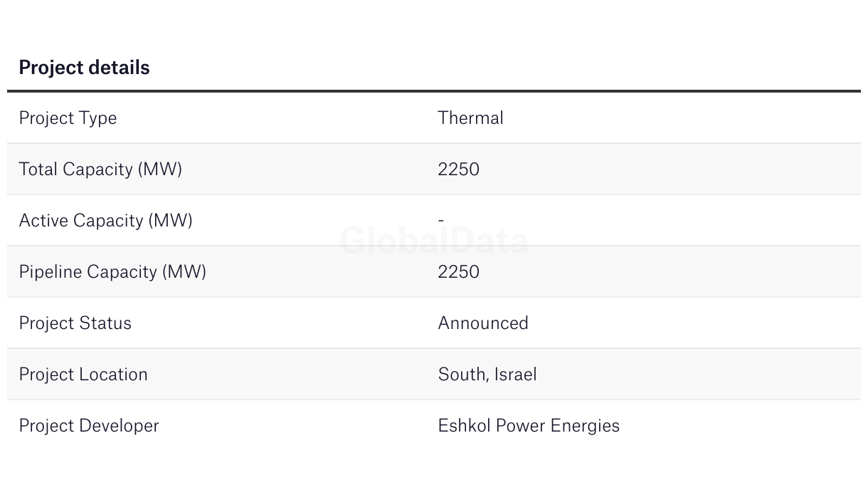Click the Project details heading
Screen dimensions: 868x480
[84, 68]
